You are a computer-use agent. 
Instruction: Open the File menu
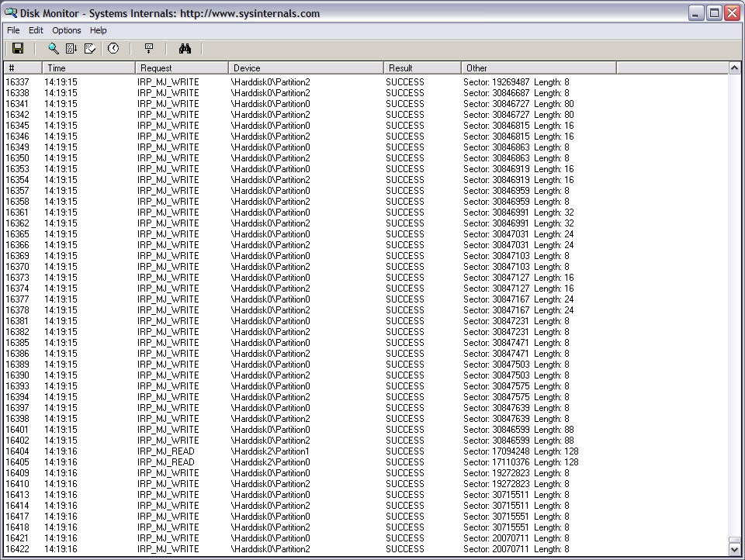pyautogui.click(x=13, y=30)
